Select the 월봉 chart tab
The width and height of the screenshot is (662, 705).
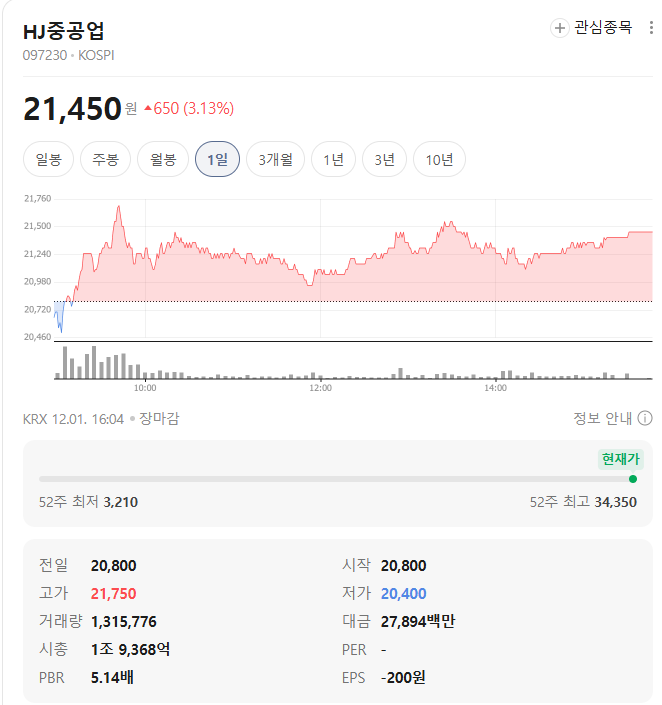[163, 159]
